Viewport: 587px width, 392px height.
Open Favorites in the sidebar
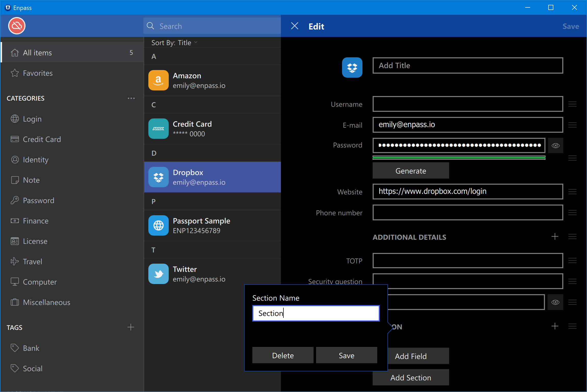pyautogui.click(x=72, y=73)
